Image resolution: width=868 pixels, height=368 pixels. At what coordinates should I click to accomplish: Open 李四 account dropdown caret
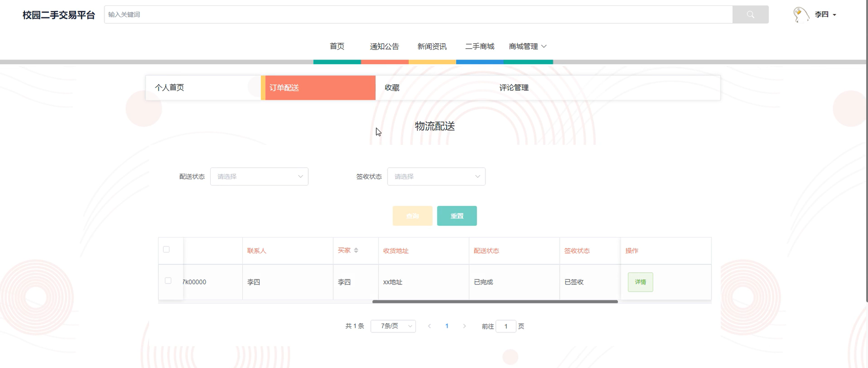[x=835, y=15]
